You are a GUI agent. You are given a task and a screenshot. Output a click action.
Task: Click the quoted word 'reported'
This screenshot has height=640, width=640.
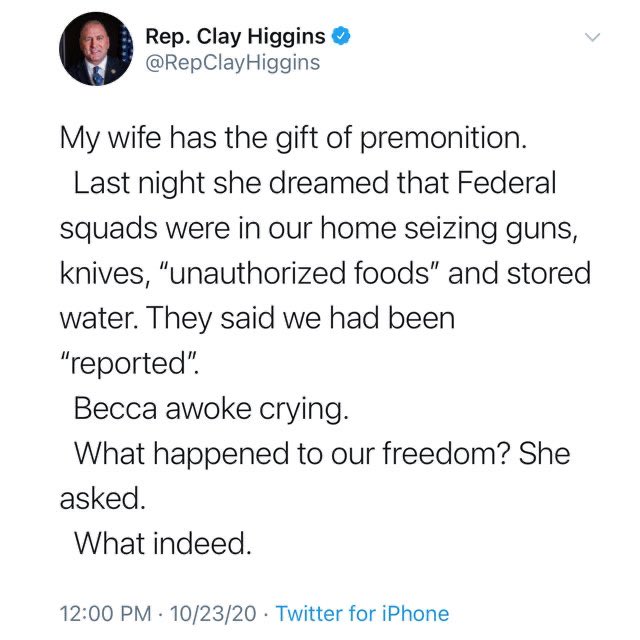pyautogui.click(x=129, y=364)
